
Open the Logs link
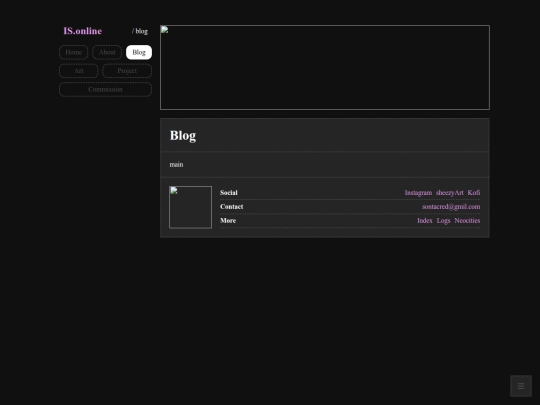click(x=443, y=220)
